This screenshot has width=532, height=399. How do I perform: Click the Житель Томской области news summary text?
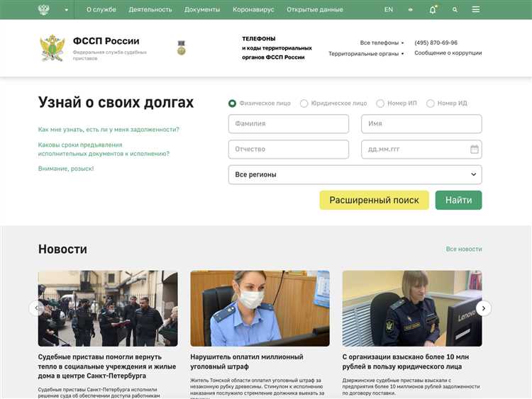tap(257, 388)
